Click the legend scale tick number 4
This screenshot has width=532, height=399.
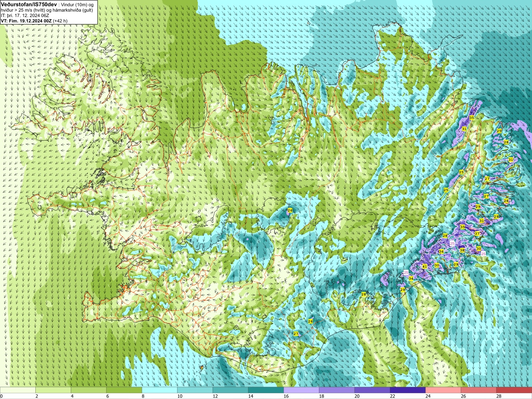coord(73,396)
